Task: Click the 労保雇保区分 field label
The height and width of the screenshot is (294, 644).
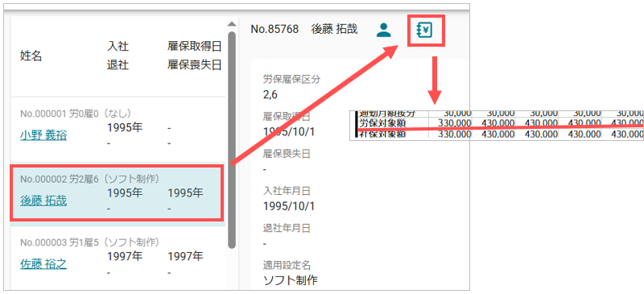Action: (291, 80)
